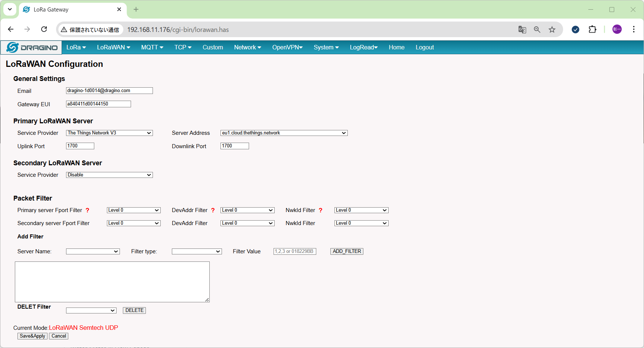Screen dimensions: 644x348
Task: Open the Filter type dropdown
Action: [x=197, y=251]
